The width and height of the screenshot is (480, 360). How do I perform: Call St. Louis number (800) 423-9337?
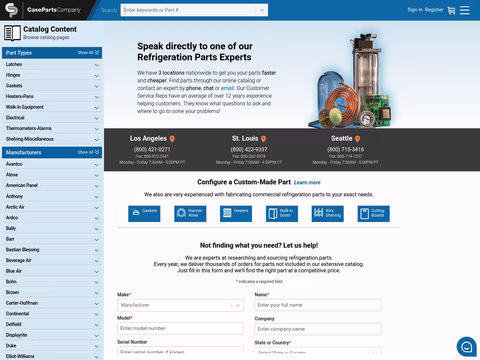click(249, 149)
